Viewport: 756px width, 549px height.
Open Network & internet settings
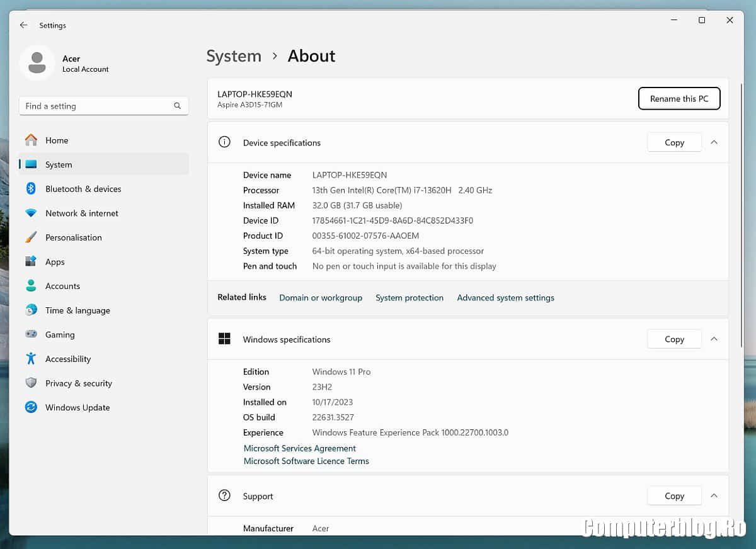(x=82, y=213)
